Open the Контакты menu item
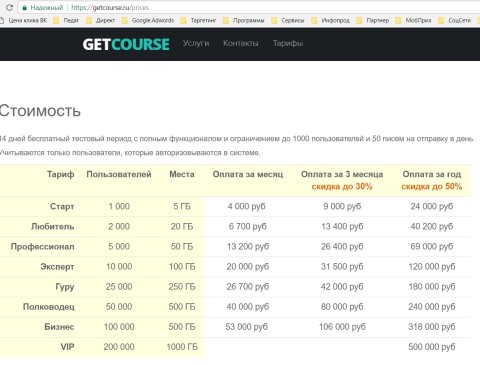480x365 pixels. point(241,43)
